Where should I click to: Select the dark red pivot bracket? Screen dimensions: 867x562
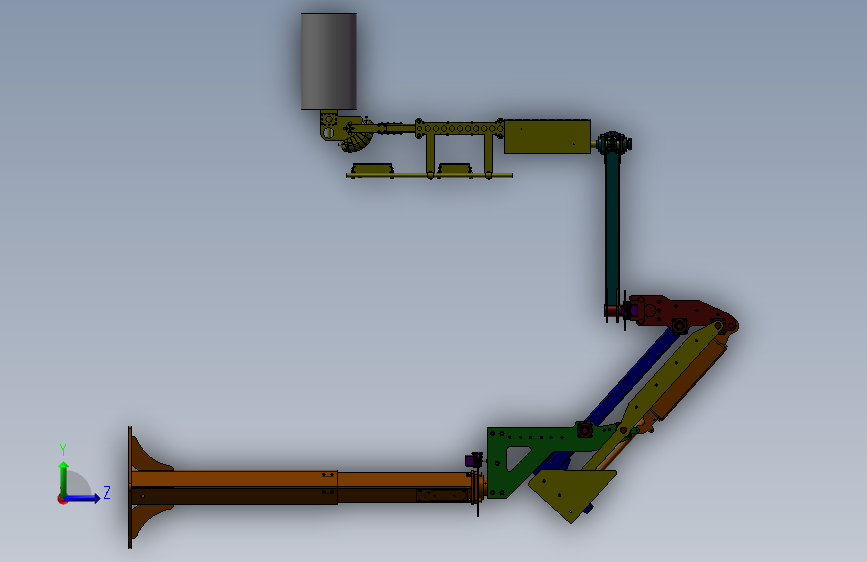[683, 314]
